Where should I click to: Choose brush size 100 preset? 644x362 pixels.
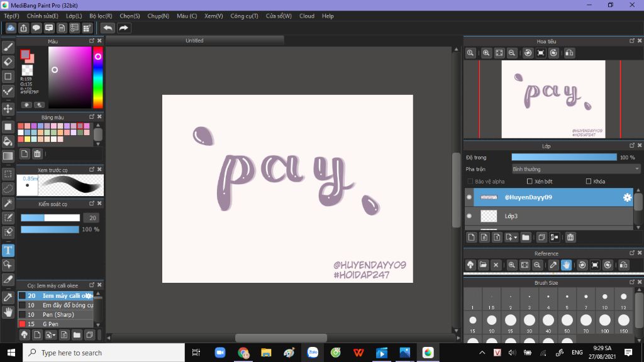(605, 322)
